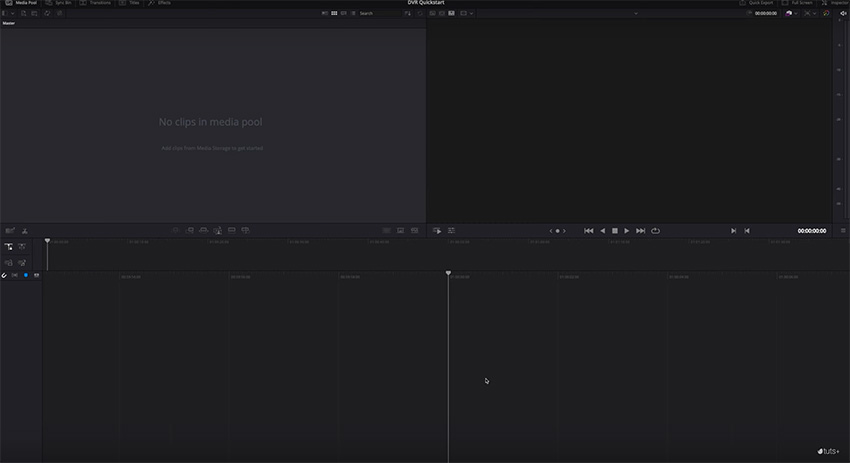Stop playback

615,230
